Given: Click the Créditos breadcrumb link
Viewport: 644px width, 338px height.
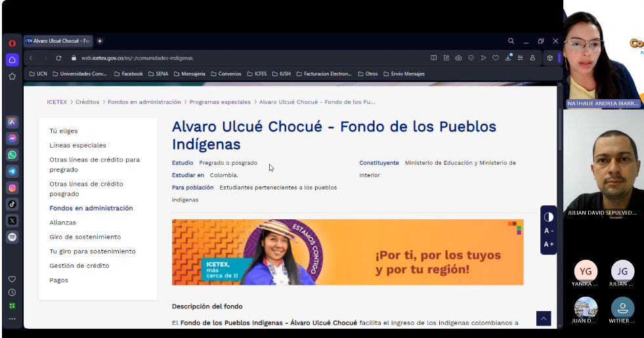Looking at the screenshot, I should 87,102.
